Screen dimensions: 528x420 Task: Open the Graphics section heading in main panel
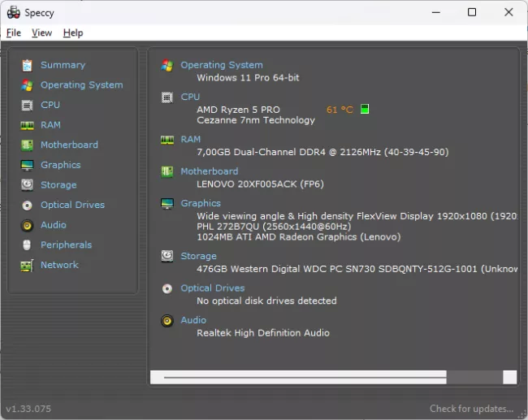pyautogui.click(x=201, y=203)
